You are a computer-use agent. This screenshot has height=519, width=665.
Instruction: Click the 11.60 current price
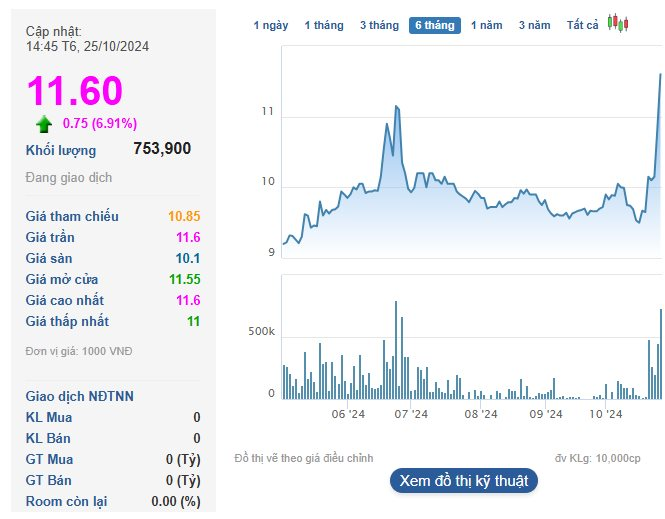(x=73, y=91)
